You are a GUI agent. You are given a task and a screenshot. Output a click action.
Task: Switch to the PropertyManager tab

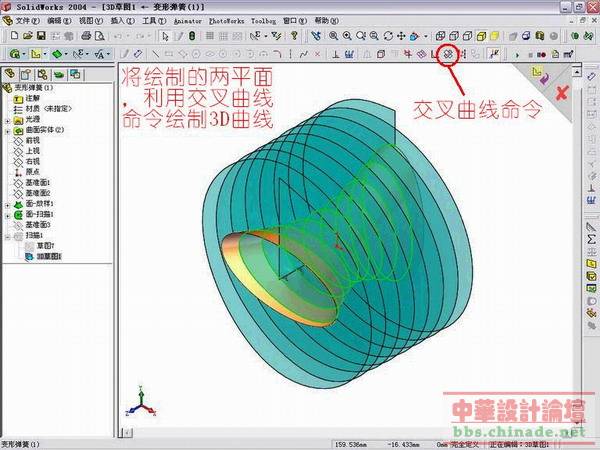(27, 74)
